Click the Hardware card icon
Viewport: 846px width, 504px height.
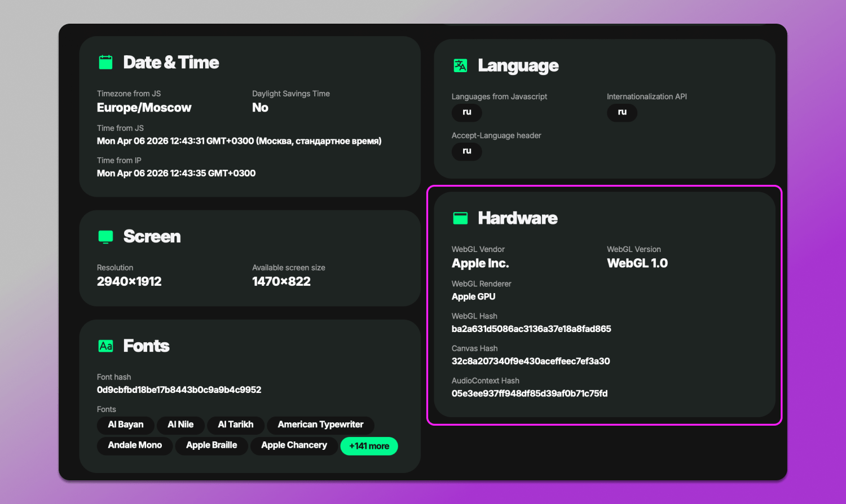[460, 218]
